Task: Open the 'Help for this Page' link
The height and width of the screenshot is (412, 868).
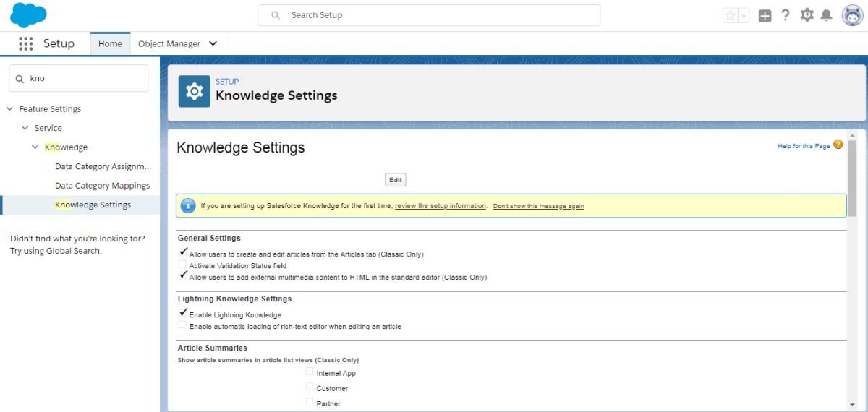Action: coord(804,146)
